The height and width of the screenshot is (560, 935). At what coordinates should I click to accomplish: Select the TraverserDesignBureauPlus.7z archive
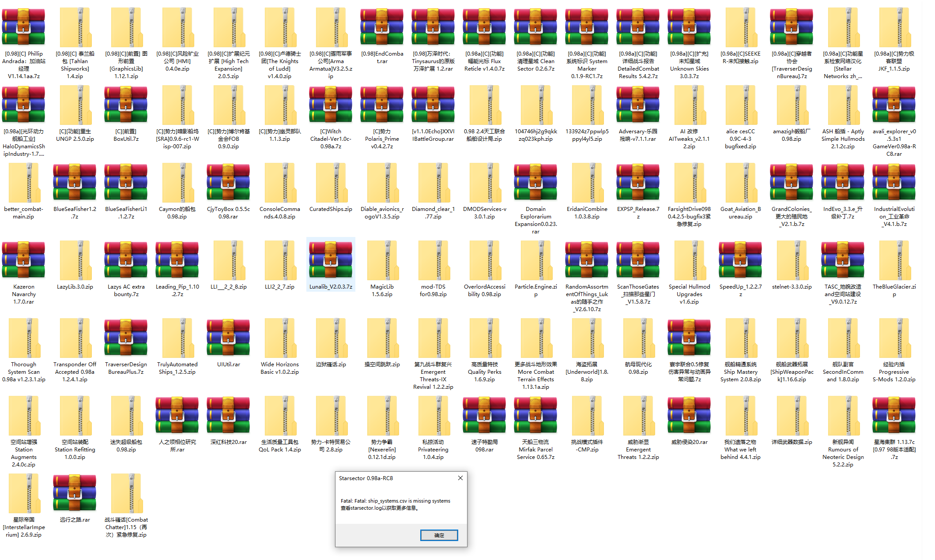(126, 338)
